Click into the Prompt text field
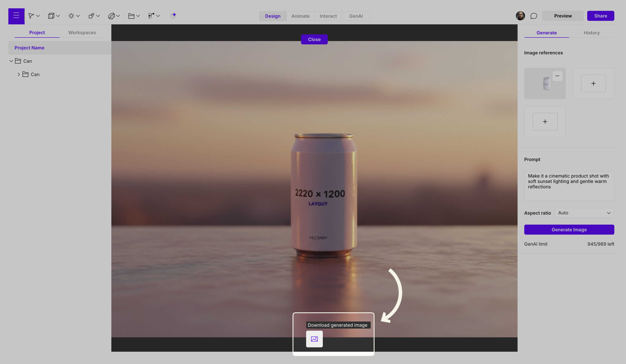The image size is (626, 364). (569, 186)
